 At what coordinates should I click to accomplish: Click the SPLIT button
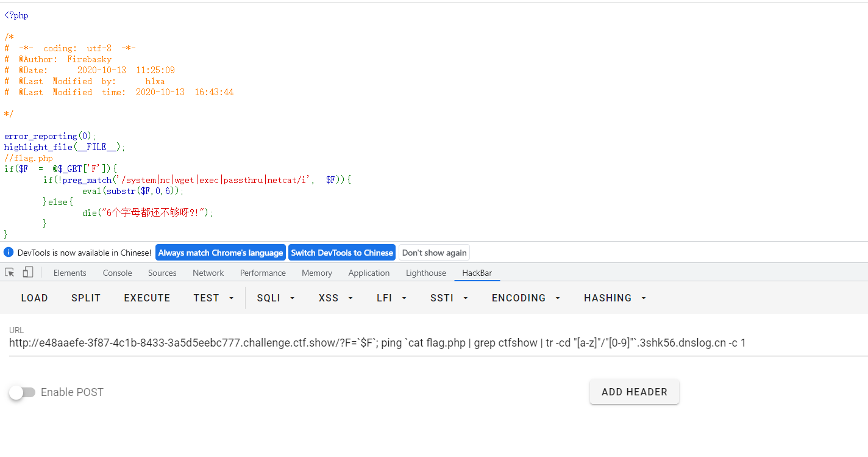coord(86,298)
